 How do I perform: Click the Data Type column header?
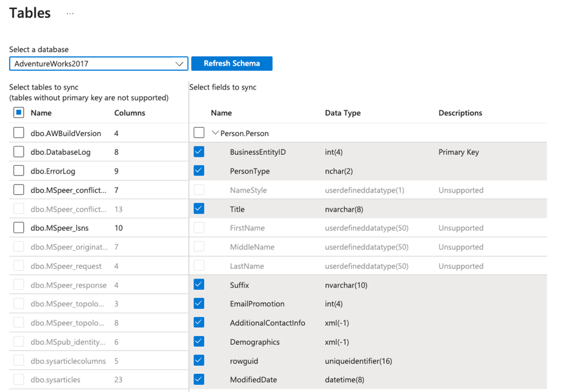pyautogui.click(x=343, y=113)
